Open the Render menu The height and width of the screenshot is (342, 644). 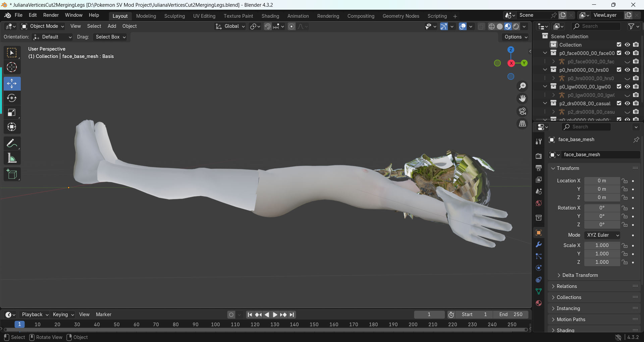click(51, 15)
